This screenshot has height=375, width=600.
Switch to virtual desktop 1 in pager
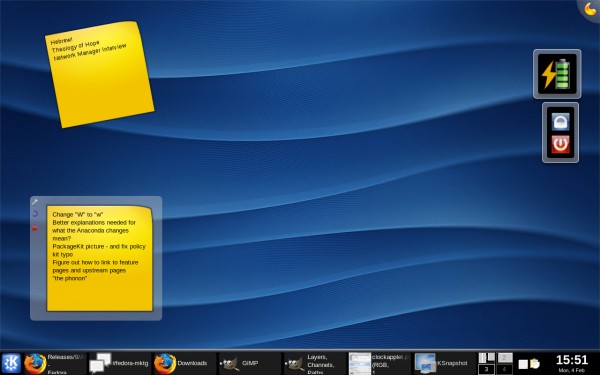(x=487, y=358)
